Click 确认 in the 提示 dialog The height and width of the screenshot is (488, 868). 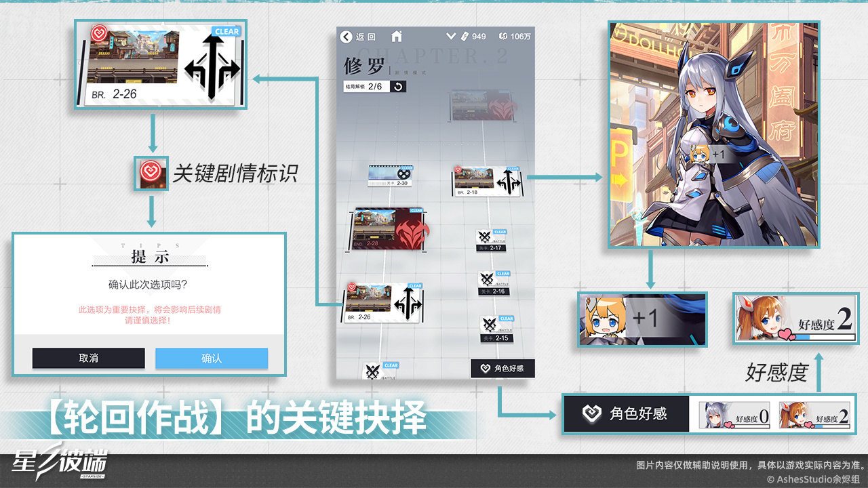212,358
